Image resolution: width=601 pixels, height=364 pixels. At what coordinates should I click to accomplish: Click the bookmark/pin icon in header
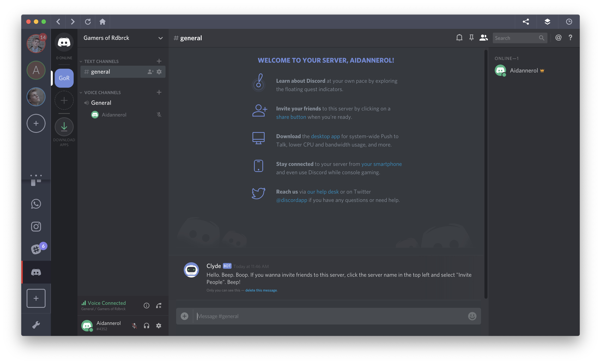click(471, 38)
